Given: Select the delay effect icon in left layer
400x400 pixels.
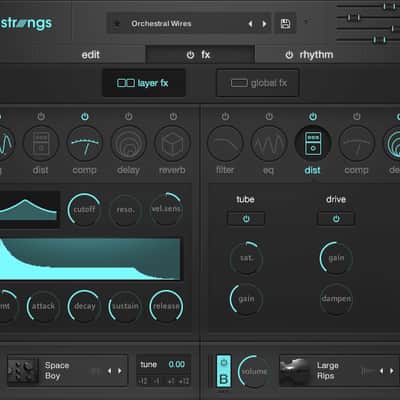Looking at the screenshot, I should [x=129, y=144].
